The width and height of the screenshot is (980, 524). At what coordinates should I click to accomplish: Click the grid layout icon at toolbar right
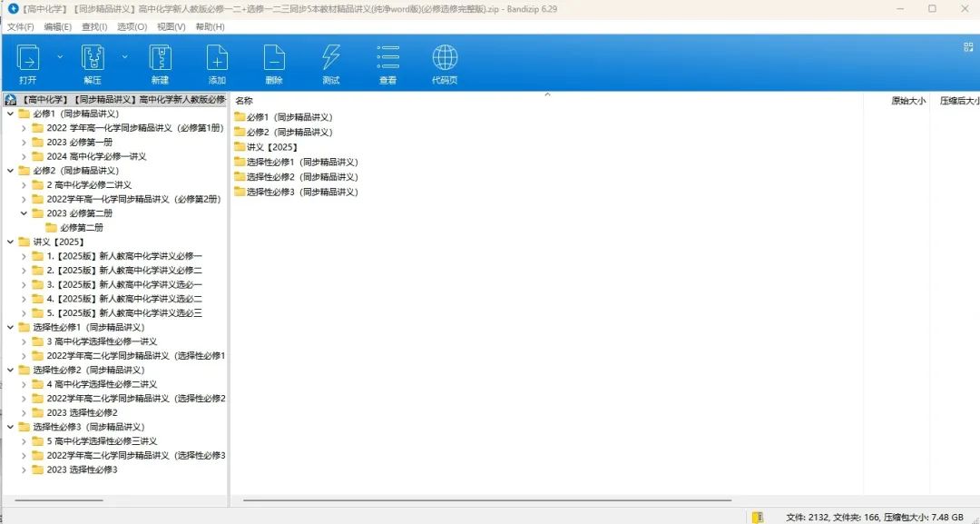click(x=968, y=47)
